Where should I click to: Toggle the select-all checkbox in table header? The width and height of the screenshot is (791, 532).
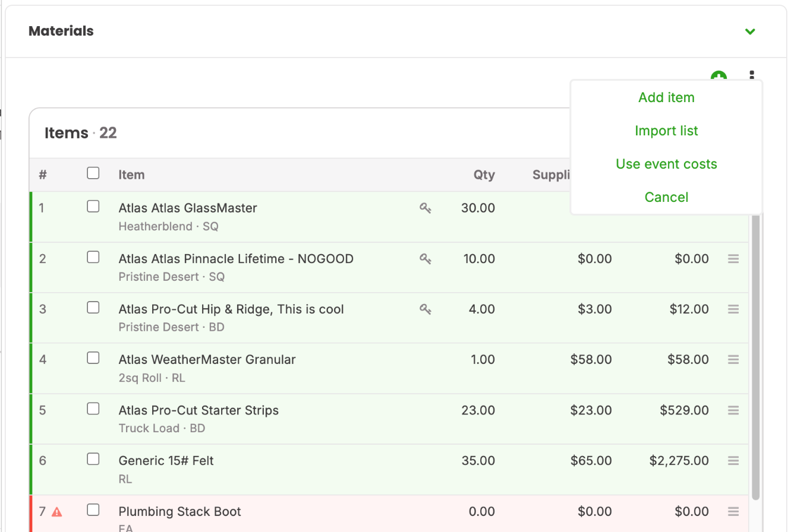[x=93, y=173]
